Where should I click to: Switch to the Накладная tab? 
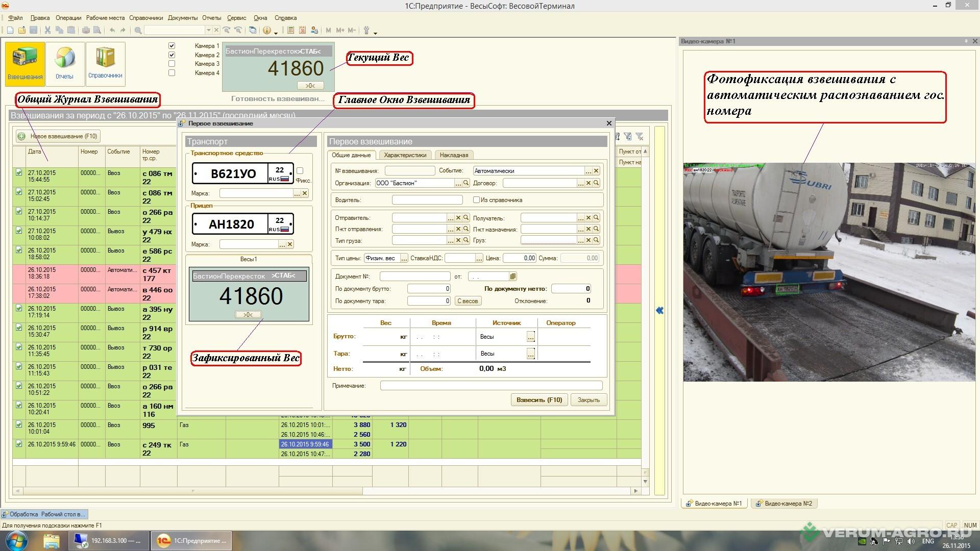(x=454, y=155)
